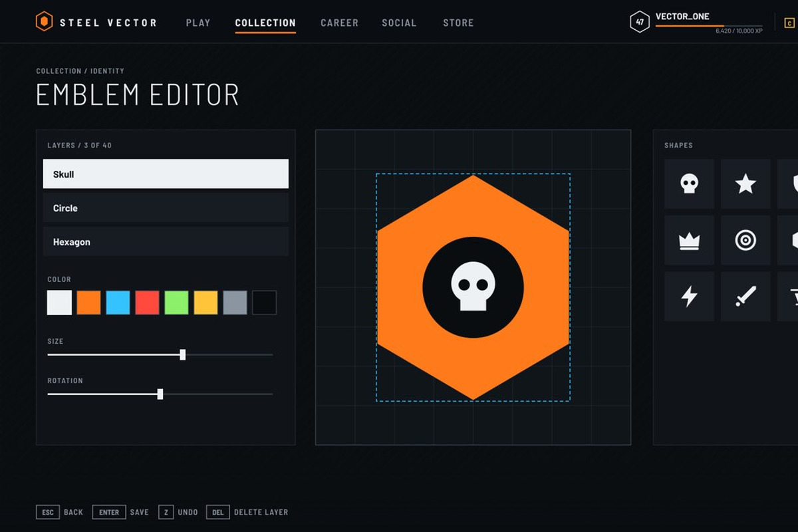Image resolution: width=798 pixels, height=532 pixels.
Task: Add the star shape
Action: (745, 184)
